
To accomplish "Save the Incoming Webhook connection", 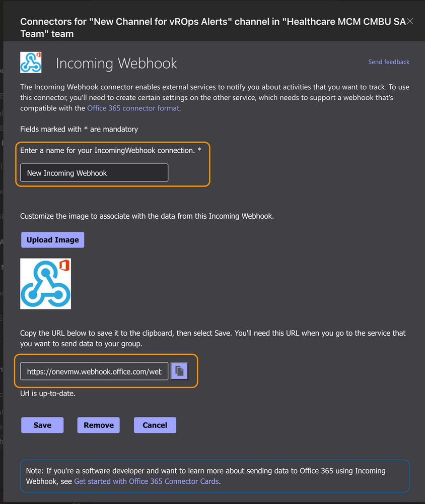I will pos(42,425).
